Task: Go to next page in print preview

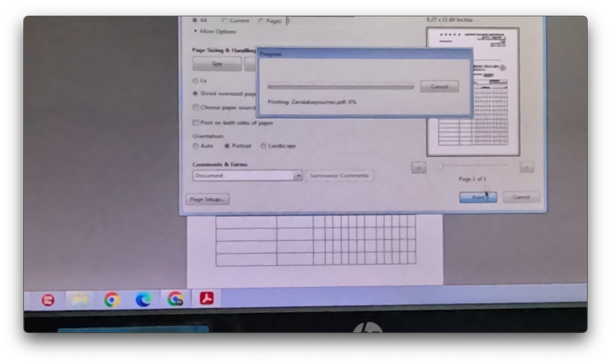Action: [527, 167]
